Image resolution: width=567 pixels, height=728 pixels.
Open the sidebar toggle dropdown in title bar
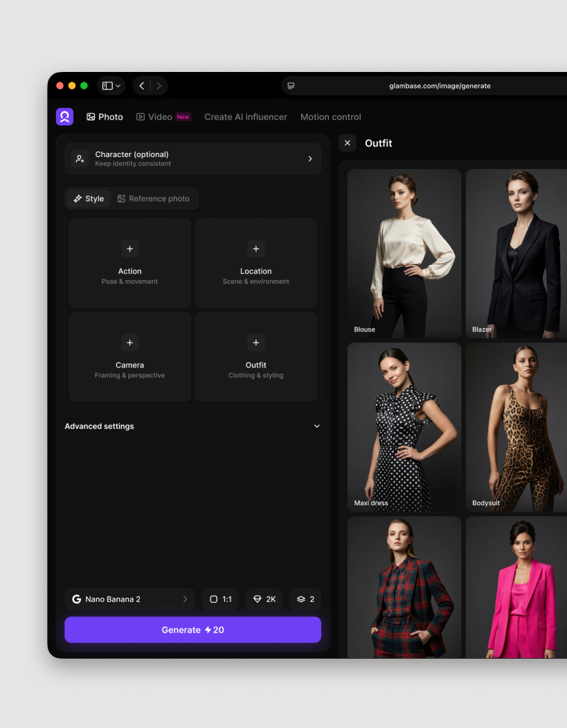pos(111,86)
